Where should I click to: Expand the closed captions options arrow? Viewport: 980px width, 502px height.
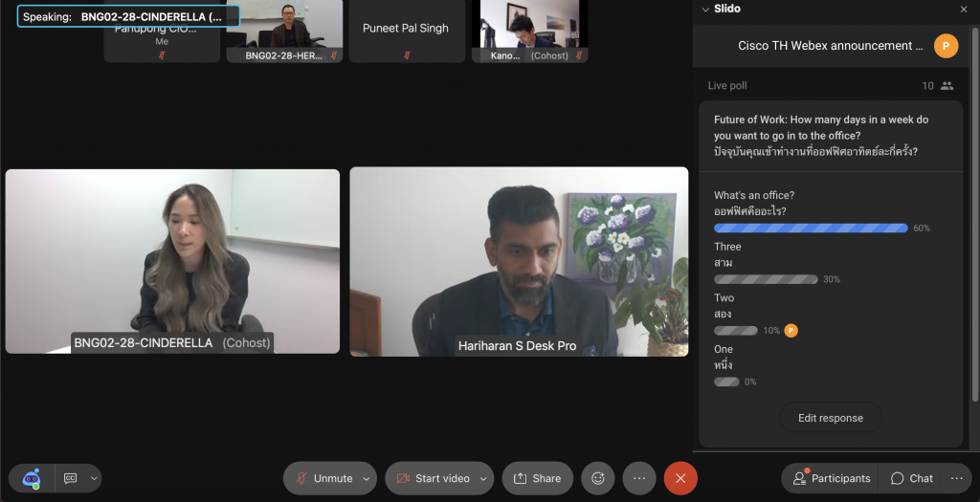click(93, 478)
